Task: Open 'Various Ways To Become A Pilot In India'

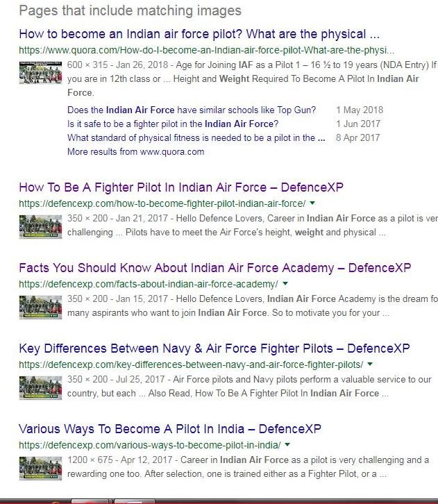Action: click(x=170, y=429)
